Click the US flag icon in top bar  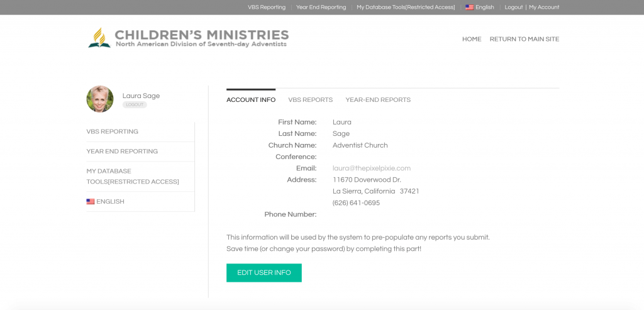(x=469, y=8)
